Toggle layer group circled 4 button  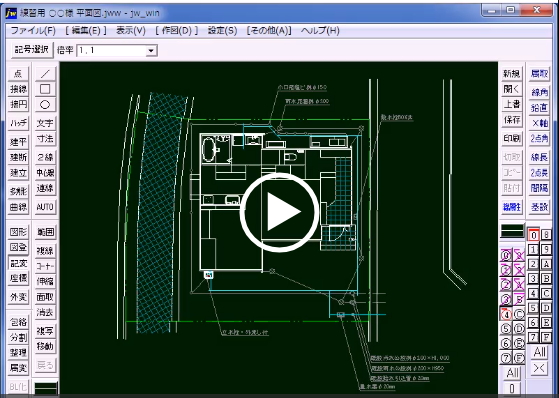506,315
